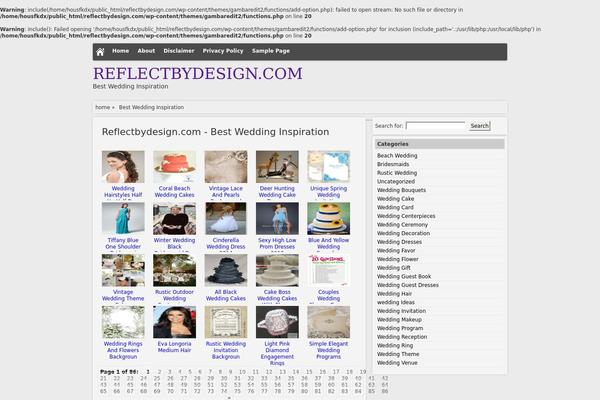Click the REFLECTBYDESIGN.COM site title
600x400 pixels.
coord(198,73)
